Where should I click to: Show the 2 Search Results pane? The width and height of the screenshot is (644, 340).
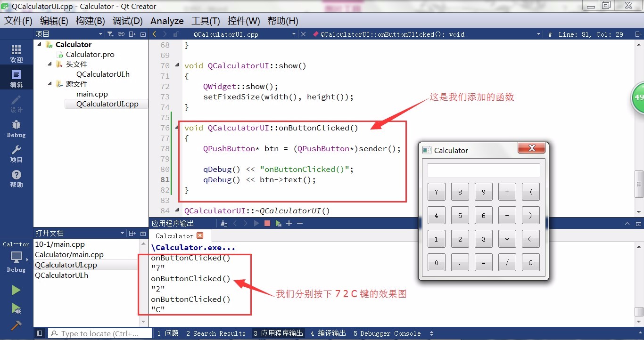pyautogui.click(x=216, y=333)
